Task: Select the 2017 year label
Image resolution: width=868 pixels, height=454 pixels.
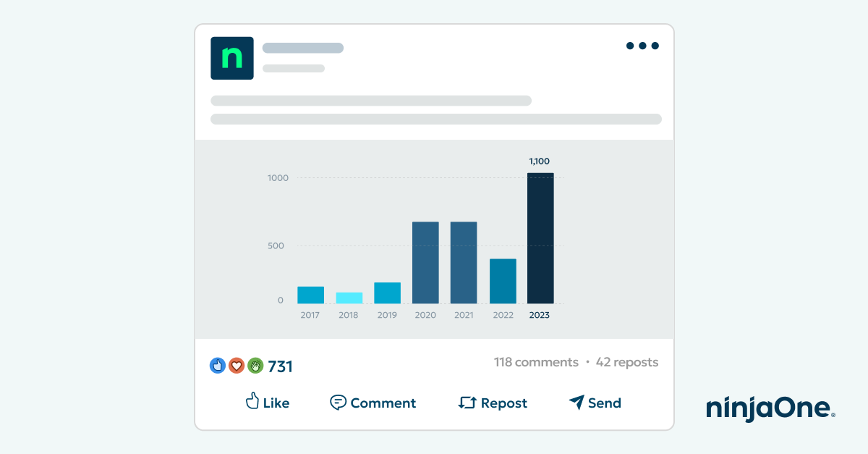Action: click(310, 314)
